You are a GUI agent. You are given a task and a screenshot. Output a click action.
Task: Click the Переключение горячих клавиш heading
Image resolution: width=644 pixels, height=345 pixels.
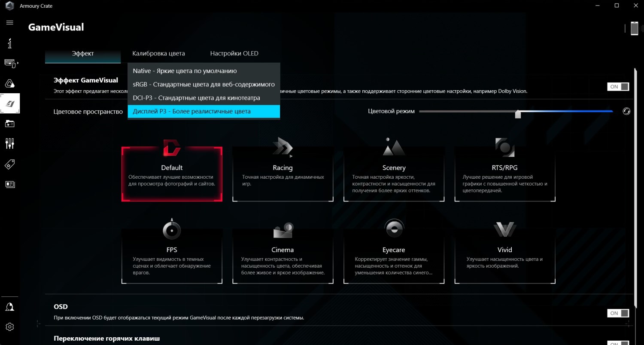pyautogui.click(x=107, y=339)
